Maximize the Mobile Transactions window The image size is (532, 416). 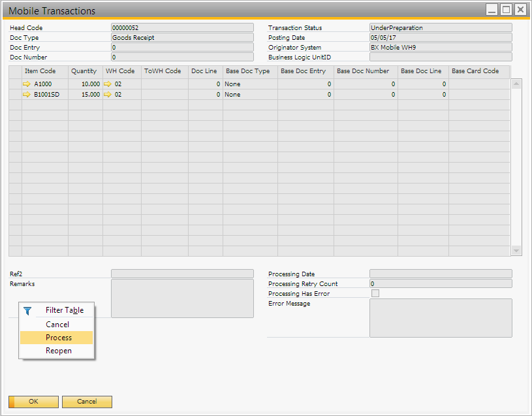tap(506, 10)
